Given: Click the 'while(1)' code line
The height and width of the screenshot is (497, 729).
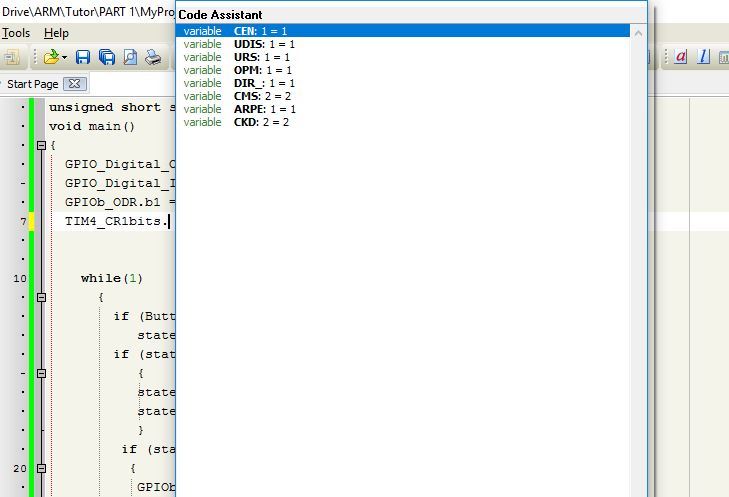Looking at the screenshot, I should (112, 278).
